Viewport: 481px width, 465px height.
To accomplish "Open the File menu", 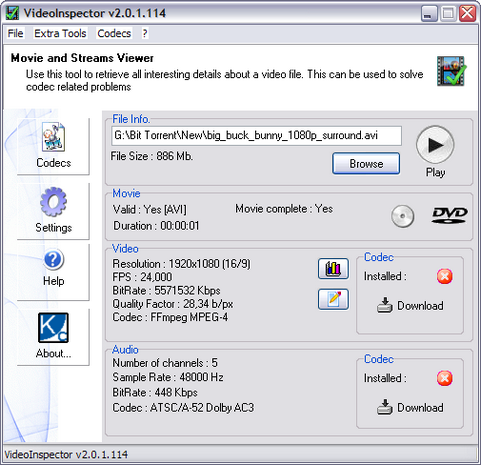I will point(15,33).
